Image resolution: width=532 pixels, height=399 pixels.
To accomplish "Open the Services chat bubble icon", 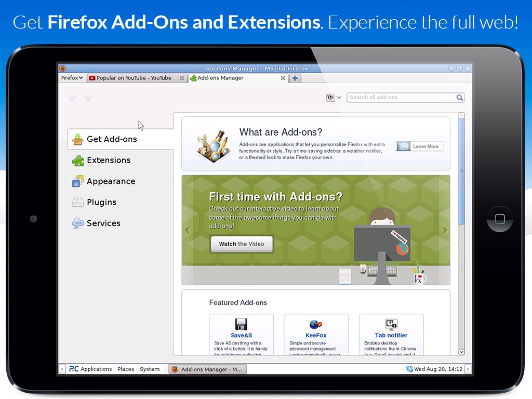I will (x=78, y=223).
